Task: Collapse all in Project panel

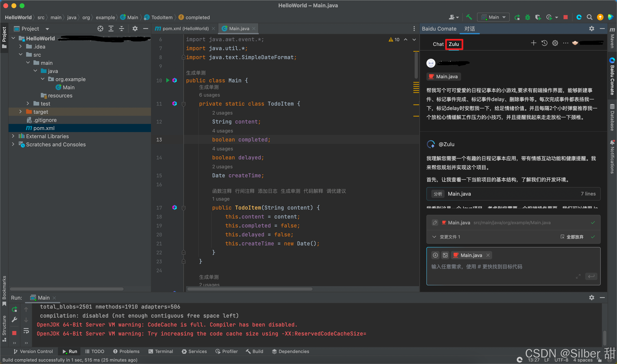Action: pyautogui.click(x=122, y=29)
